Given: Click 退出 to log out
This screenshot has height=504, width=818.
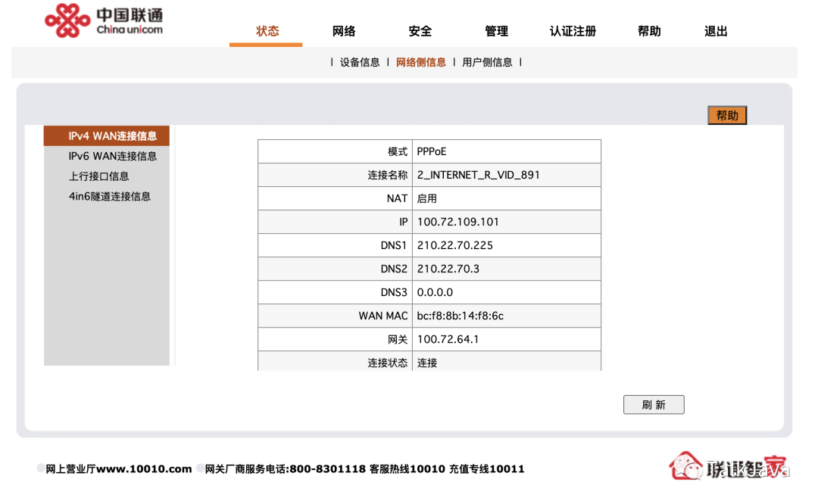Looking at the screenshot, I should (x=715, y=31).
